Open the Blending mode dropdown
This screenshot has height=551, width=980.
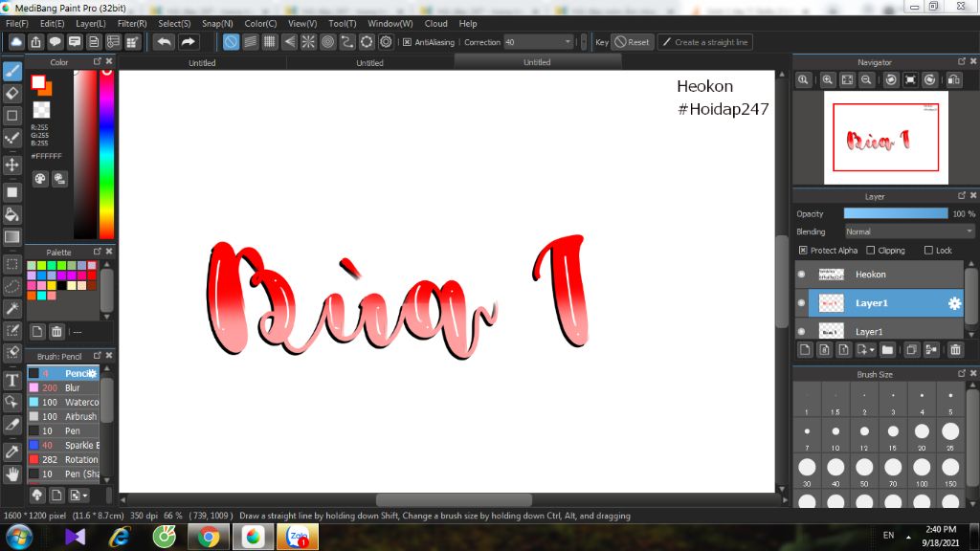(909, 231)
